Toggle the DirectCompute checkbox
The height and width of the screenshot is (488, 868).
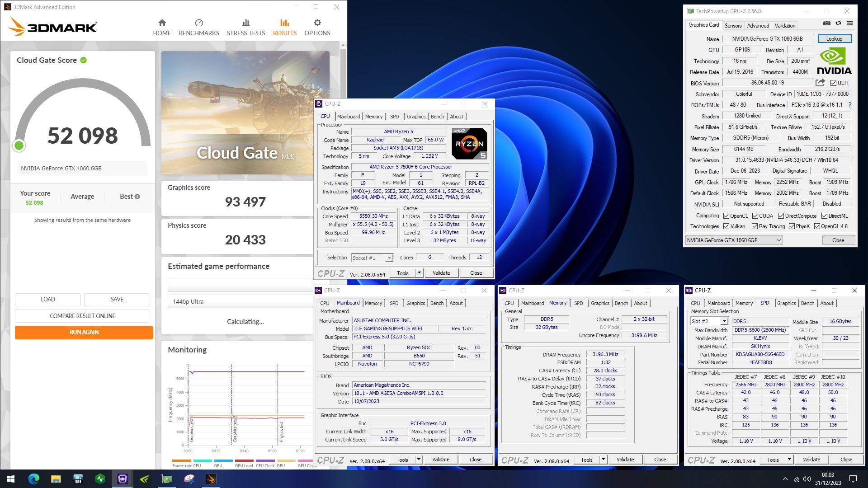(781, 216)
